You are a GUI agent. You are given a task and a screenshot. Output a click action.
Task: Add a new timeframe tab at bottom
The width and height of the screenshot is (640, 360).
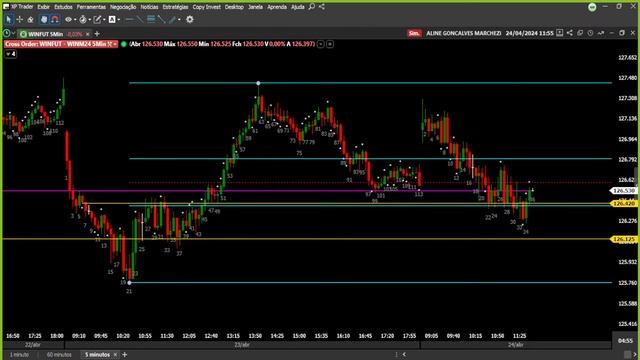pos(124,355)
